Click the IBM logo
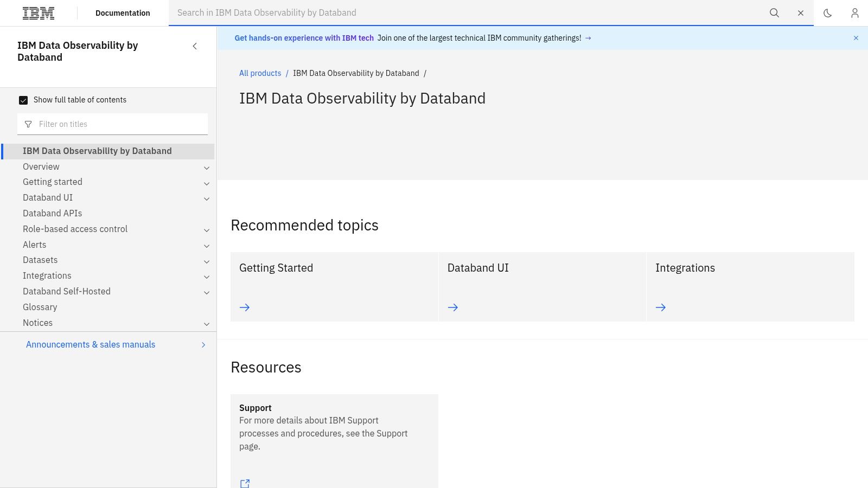 (x=39, y=13)
